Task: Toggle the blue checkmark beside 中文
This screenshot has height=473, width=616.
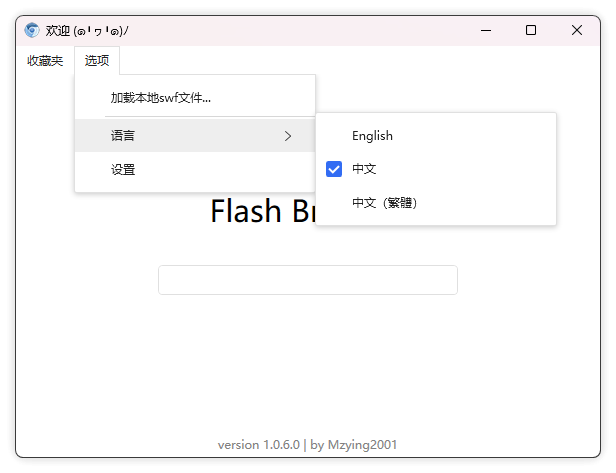Action: point(335,169)
